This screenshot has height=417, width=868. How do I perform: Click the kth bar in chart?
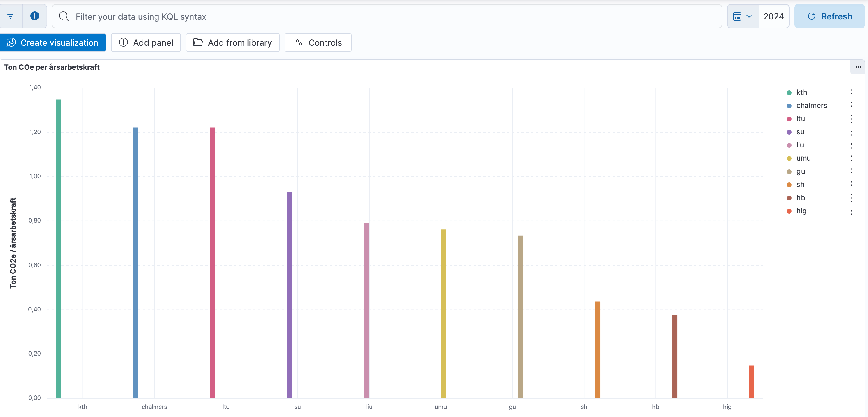pyautogui.click(x=59, y=249)
